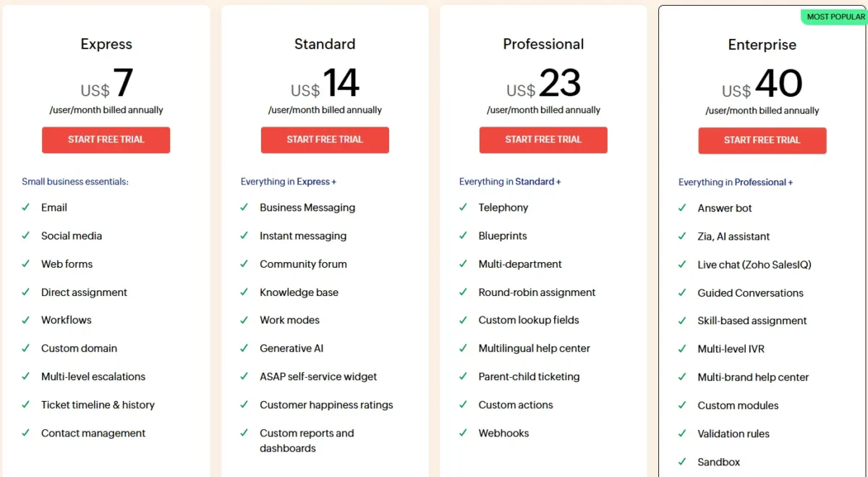Click the Multilingual help center feature

(x=534, y=348)
